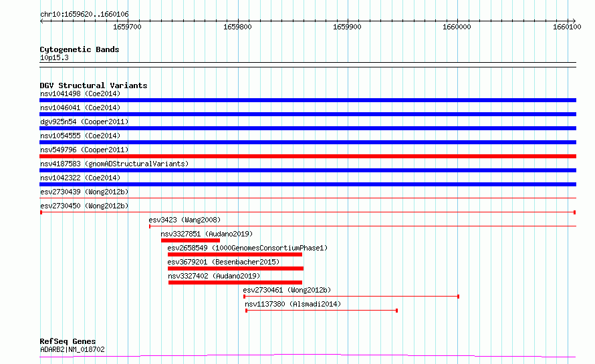Click the thin red line for esv2730450
This screenshot has width=595, height=364.
tap(308, 212)
